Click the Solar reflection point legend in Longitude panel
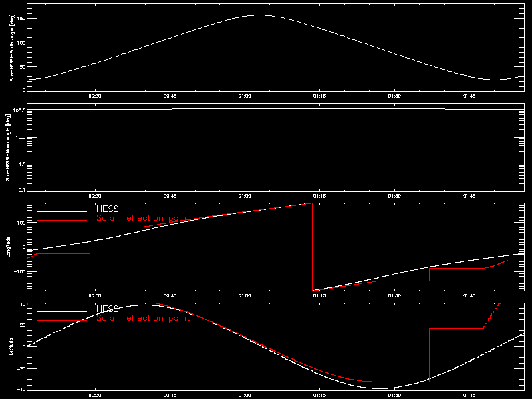This screenshot has width=532, height=399. point(143,218)
